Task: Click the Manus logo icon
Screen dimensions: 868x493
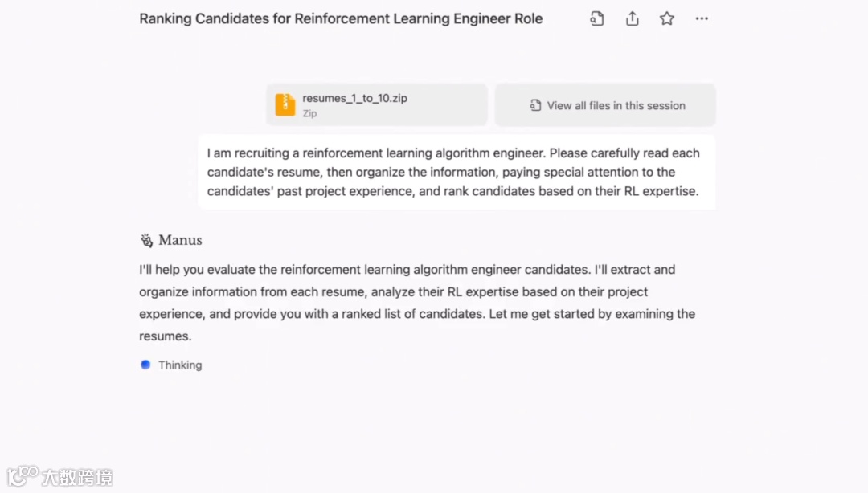Action: pos(146,240)
